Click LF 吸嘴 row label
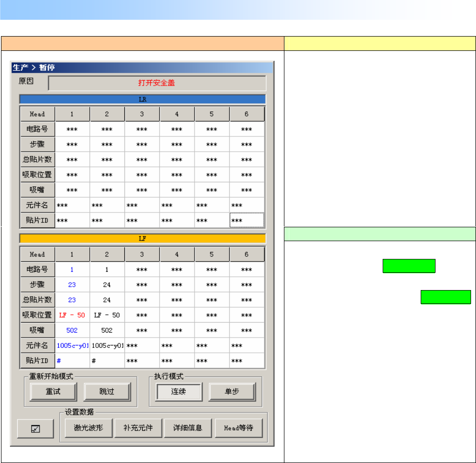 click(x=38, y=330)
